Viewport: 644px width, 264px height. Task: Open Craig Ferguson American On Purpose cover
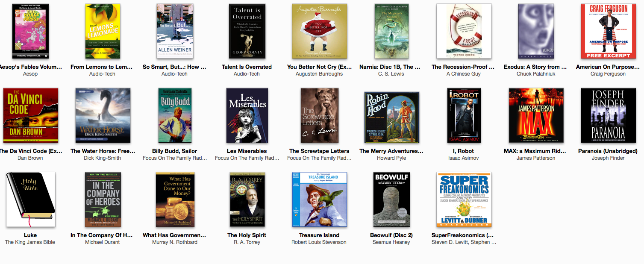608,31
